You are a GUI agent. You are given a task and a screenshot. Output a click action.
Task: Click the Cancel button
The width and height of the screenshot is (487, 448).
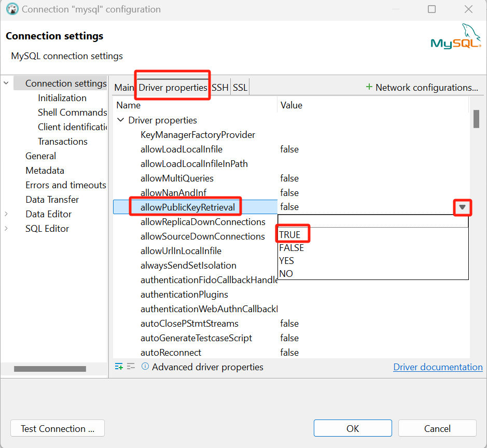(x=437, y=428)
